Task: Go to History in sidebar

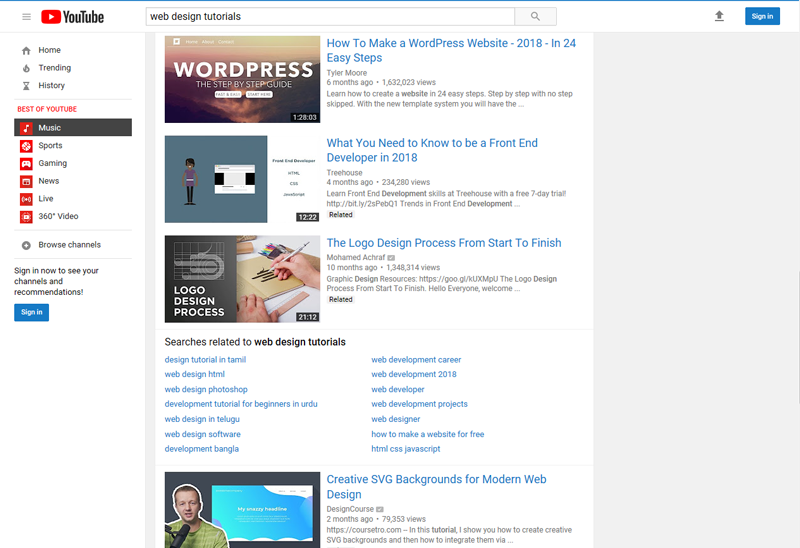Action: click(x=51, y=86)
